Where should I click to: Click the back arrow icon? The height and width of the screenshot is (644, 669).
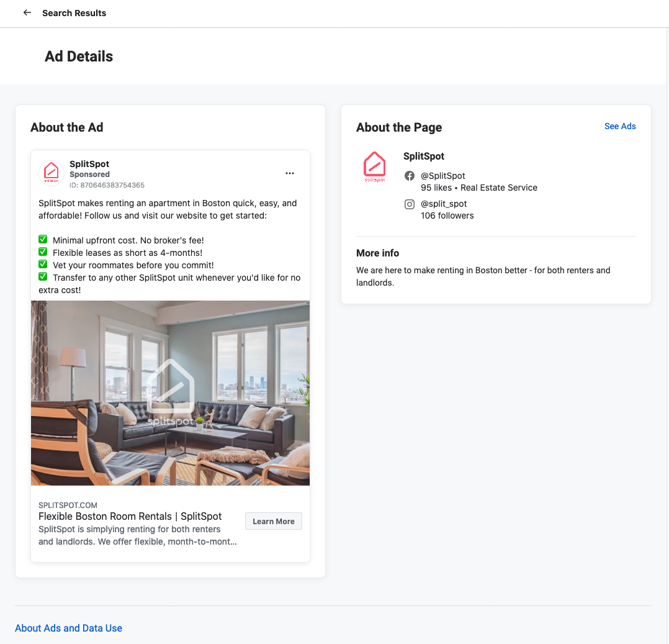point(27,12)
